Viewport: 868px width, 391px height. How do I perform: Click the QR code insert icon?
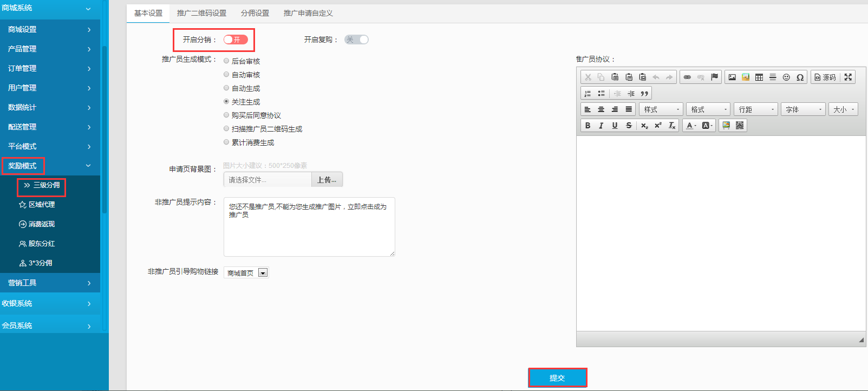point(740,126)
